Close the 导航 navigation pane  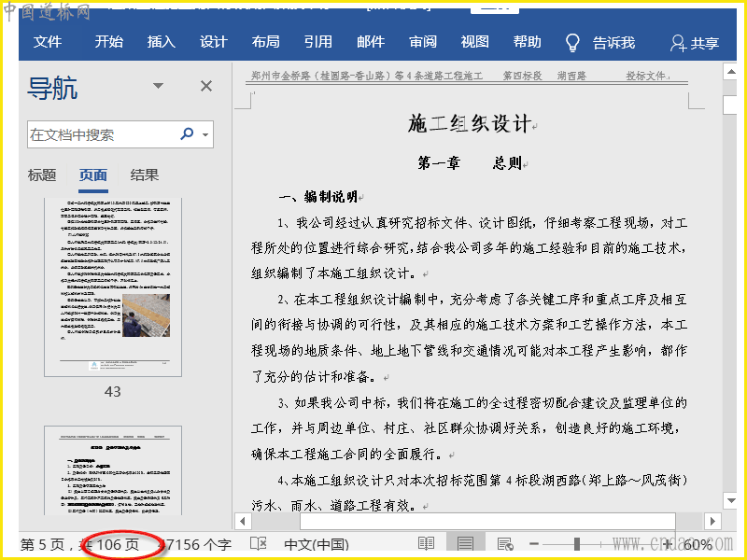point(206,86)
